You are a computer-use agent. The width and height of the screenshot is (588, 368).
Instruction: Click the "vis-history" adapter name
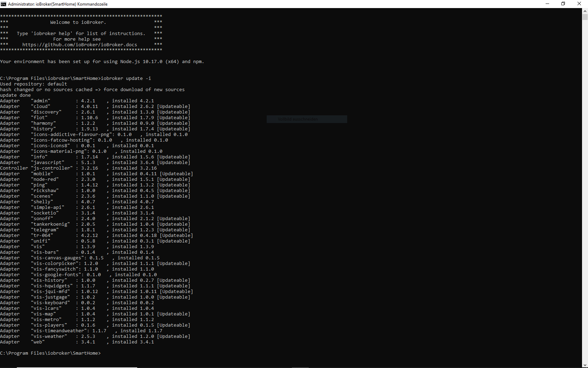point(49,280)
